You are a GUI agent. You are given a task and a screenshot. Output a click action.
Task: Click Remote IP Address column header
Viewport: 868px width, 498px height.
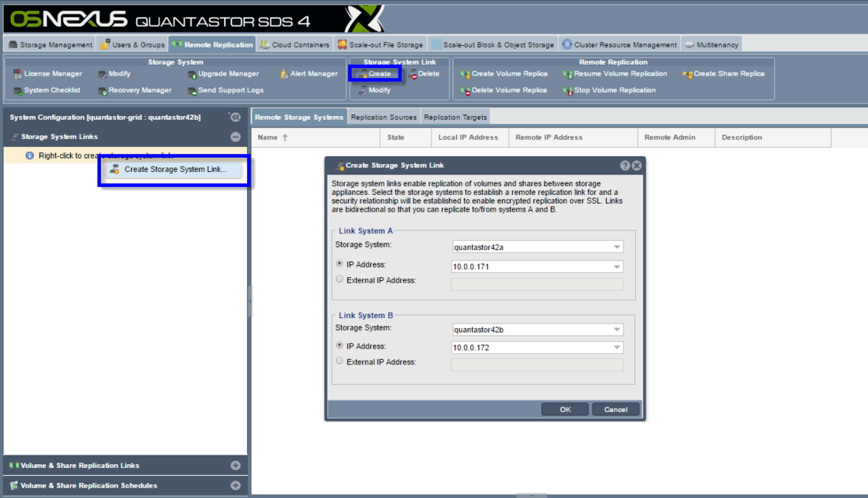point(573,137)
